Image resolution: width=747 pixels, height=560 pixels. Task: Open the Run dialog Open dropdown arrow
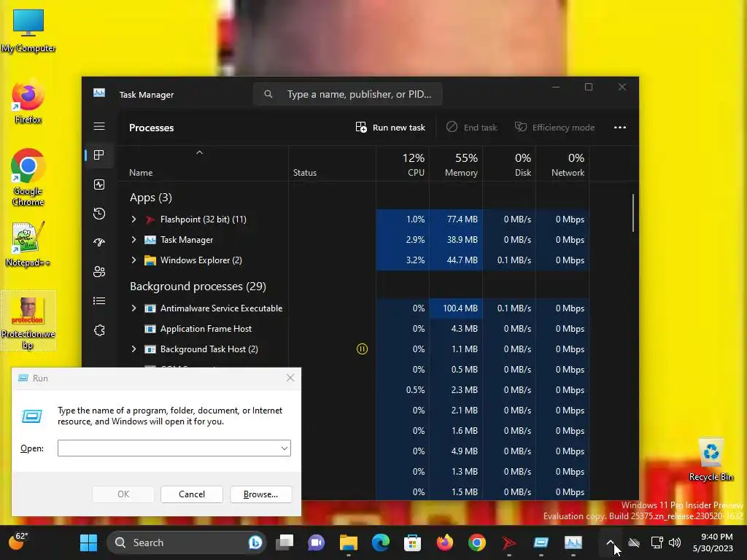[x=284, y=448]
